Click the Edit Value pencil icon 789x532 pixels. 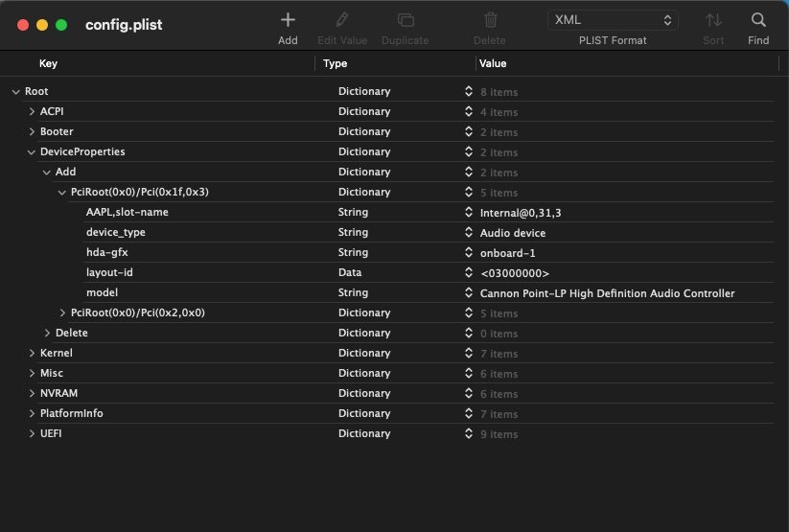click(342, 20)
